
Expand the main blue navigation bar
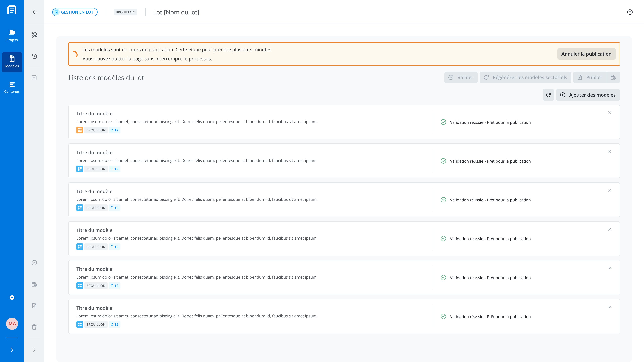[x=12, y=350]
